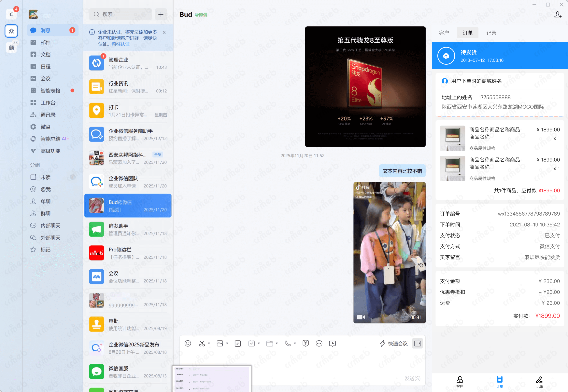Open 微盘 in left navigation

coord(46,127)
